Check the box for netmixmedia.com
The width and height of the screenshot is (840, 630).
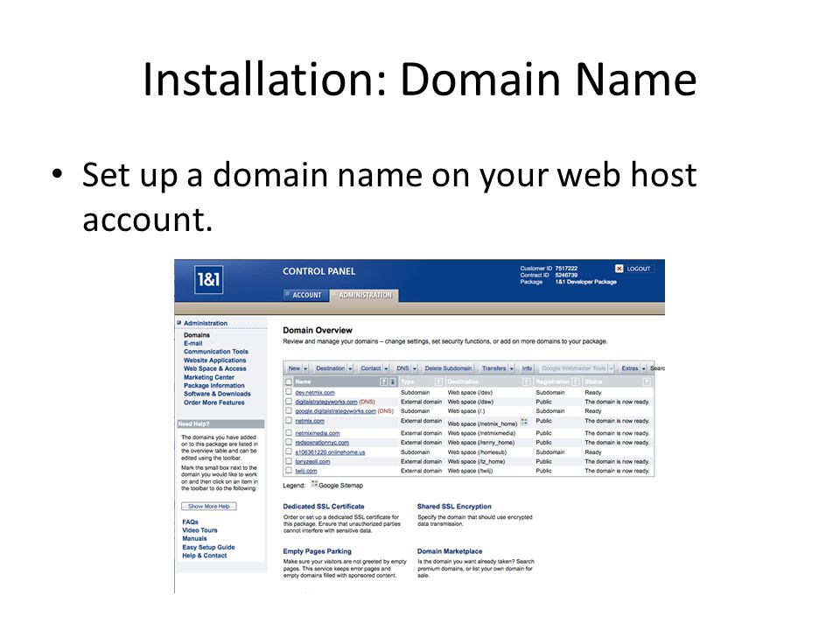tap(289, 432)
